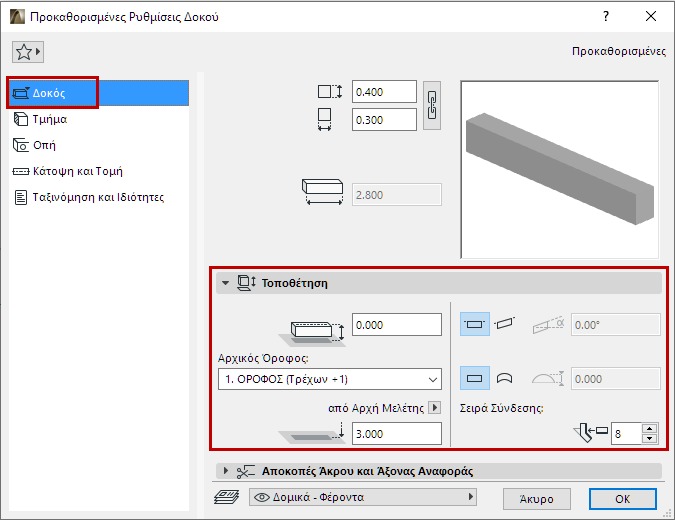Click the eye visibility icon in layer selector

point(262,497)
